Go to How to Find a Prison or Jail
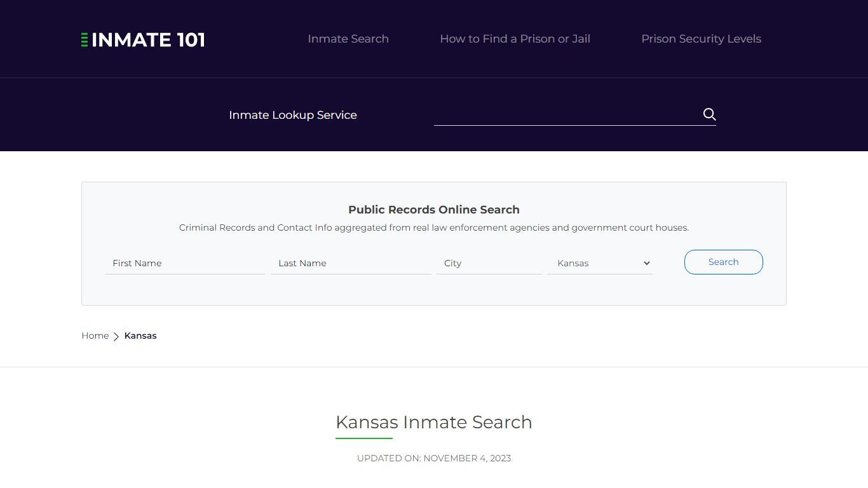Image resolution: width=868 pixels, height=488 pixels. click(x=515, y=39)
